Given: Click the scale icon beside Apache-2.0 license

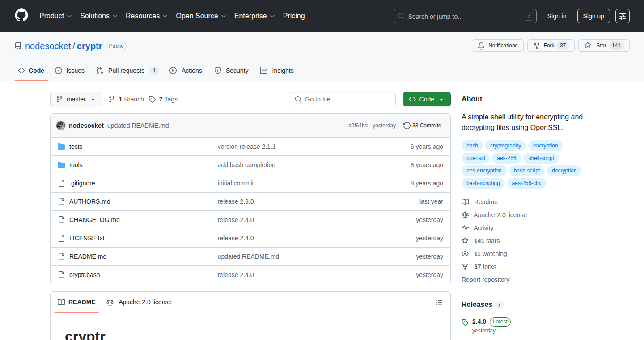Looking at the screenshot, I should [465, 215].
